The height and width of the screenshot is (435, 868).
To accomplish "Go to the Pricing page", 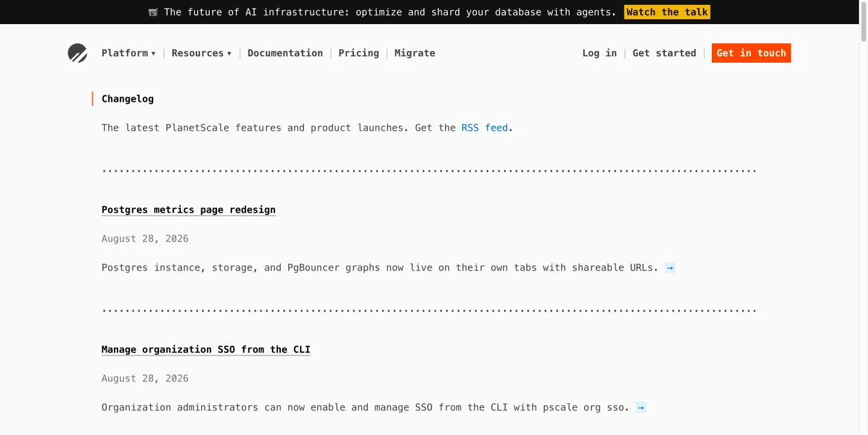I will 359,53.
